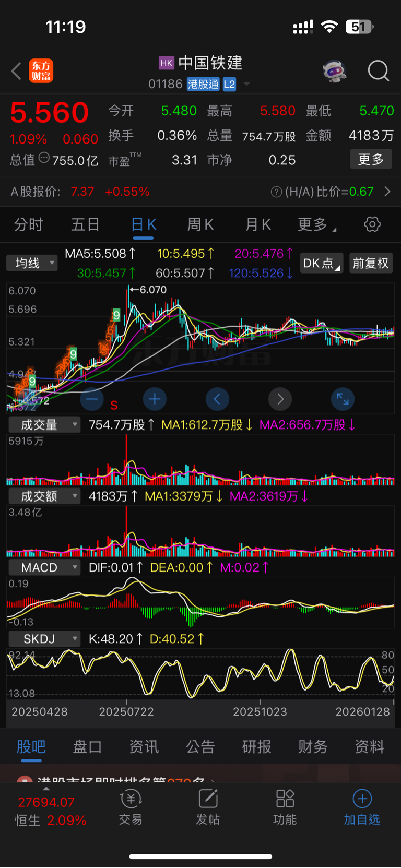Tap the search magnifier icon
Viewport: 401px width, 868px height.
379,70
